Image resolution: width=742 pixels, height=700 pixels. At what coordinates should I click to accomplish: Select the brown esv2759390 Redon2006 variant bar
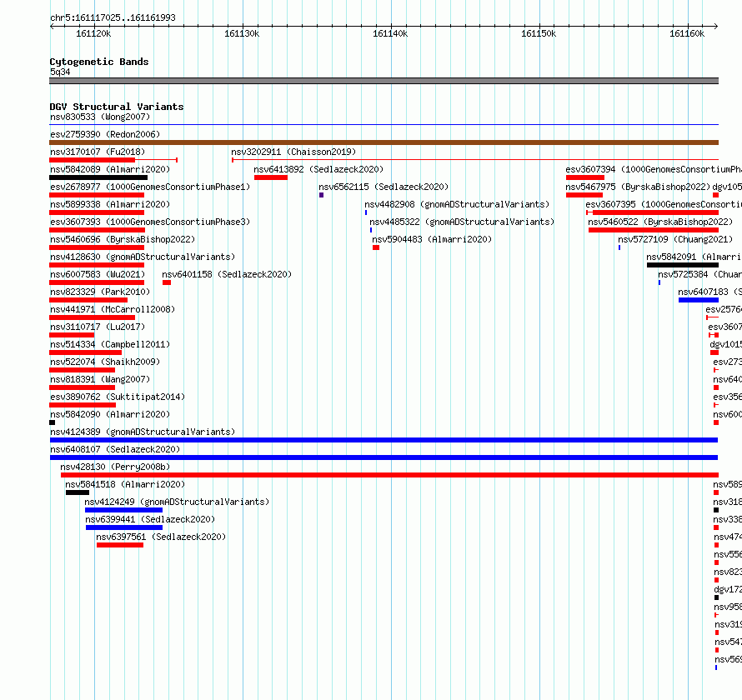384,142
